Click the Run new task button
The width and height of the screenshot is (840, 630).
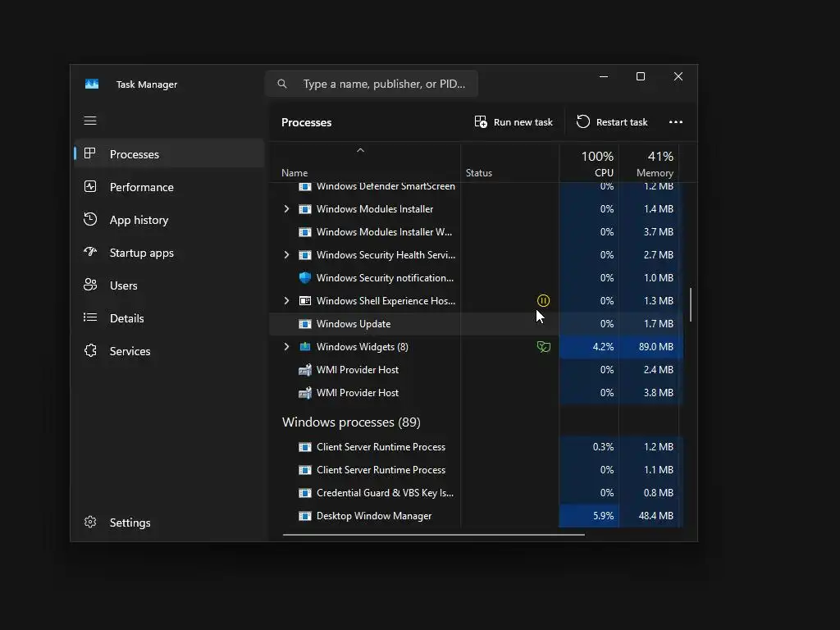click(x=514, y=122)
